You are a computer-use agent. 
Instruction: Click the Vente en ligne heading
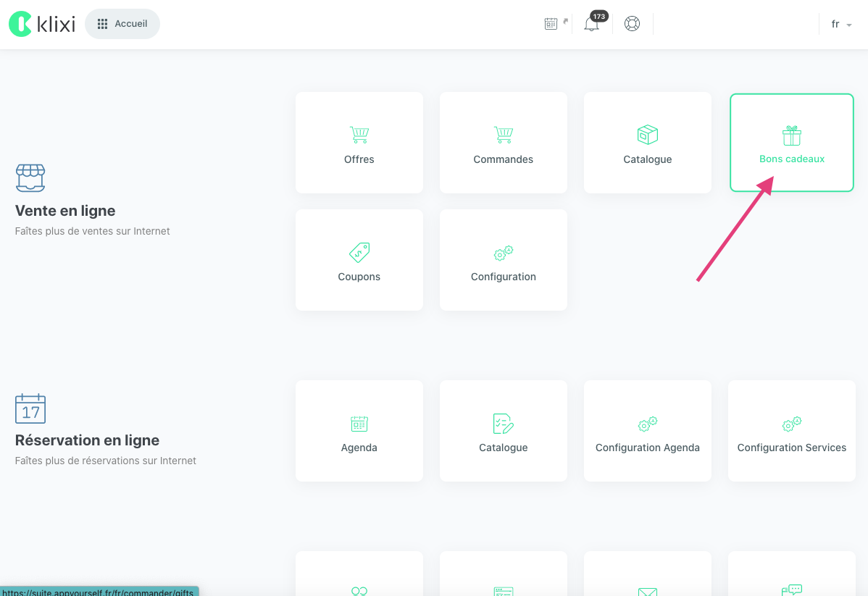65,211
